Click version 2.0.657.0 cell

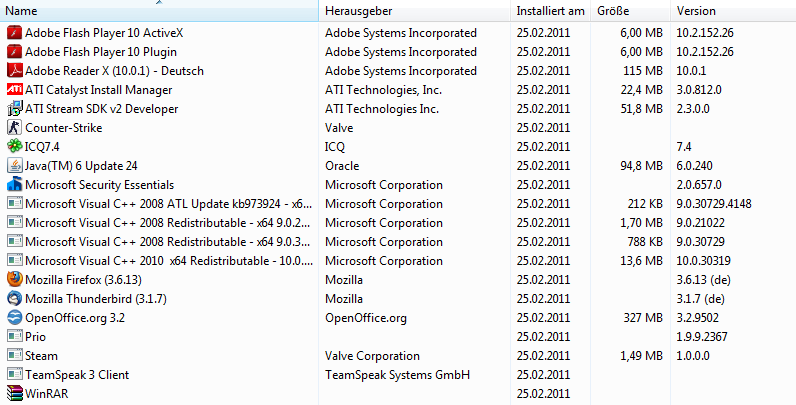(699, 185)
